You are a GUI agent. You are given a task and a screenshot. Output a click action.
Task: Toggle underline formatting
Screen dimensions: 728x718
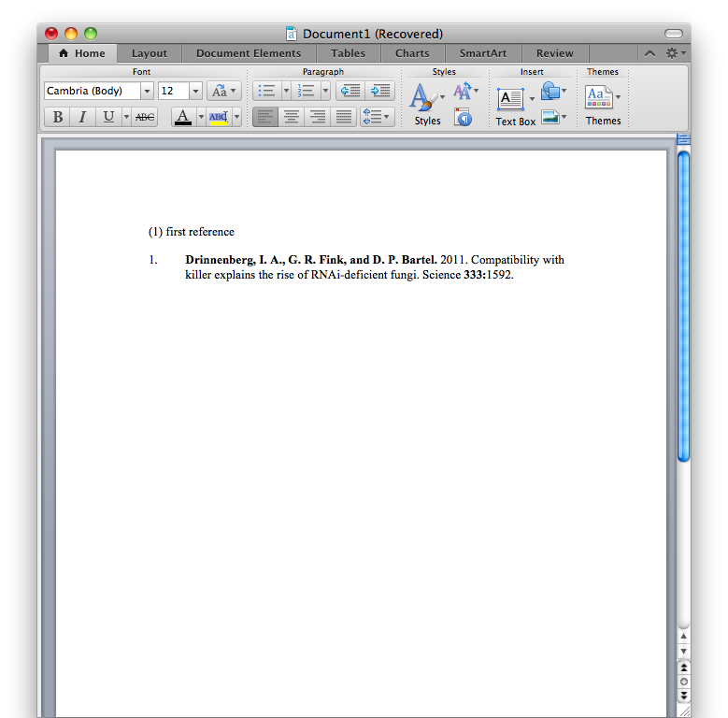tap(108, 117)
